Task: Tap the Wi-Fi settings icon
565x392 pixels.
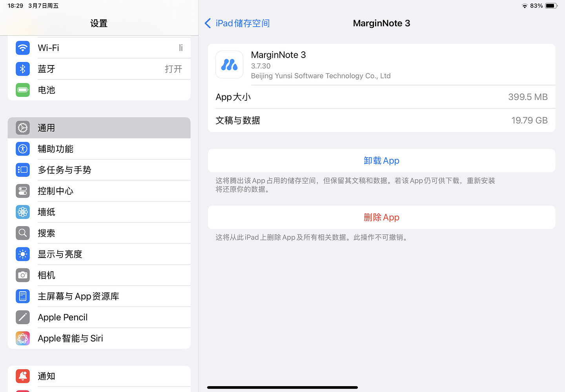Action: pyautogui.click(x=23, y=48)
